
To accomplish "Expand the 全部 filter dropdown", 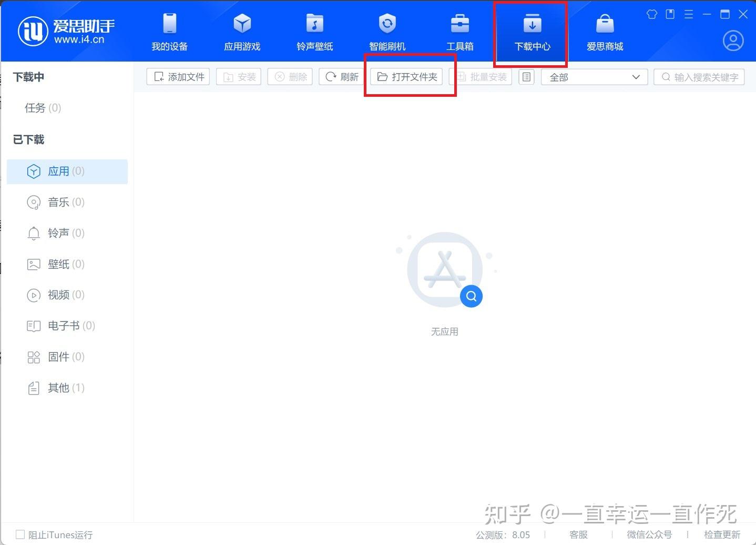I will (594, 77).
